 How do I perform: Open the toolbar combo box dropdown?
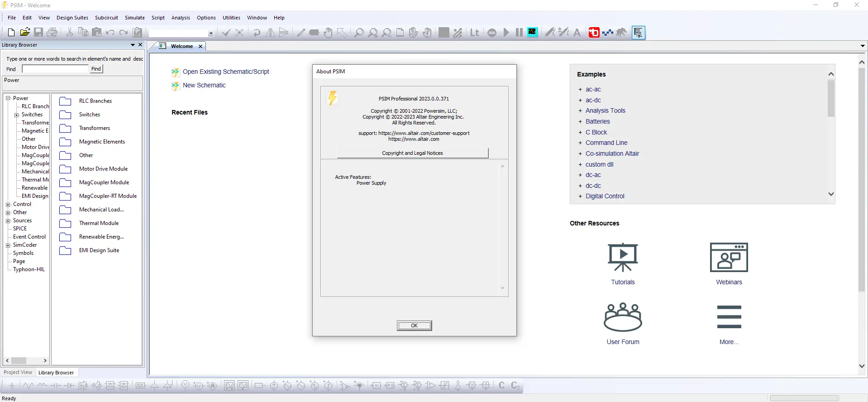click(211, 33)
